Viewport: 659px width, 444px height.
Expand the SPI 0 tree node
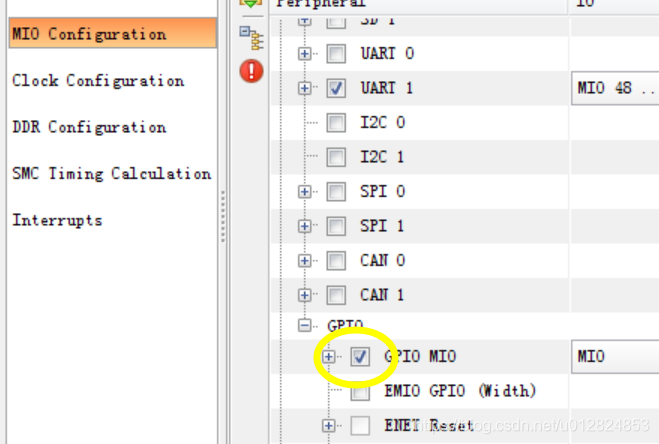pos(304,192)
